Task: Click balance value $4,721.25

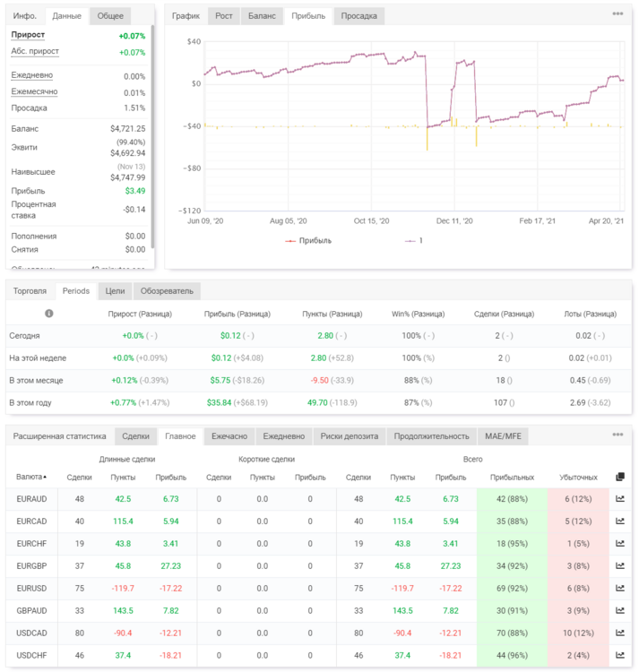Action: 128,128
